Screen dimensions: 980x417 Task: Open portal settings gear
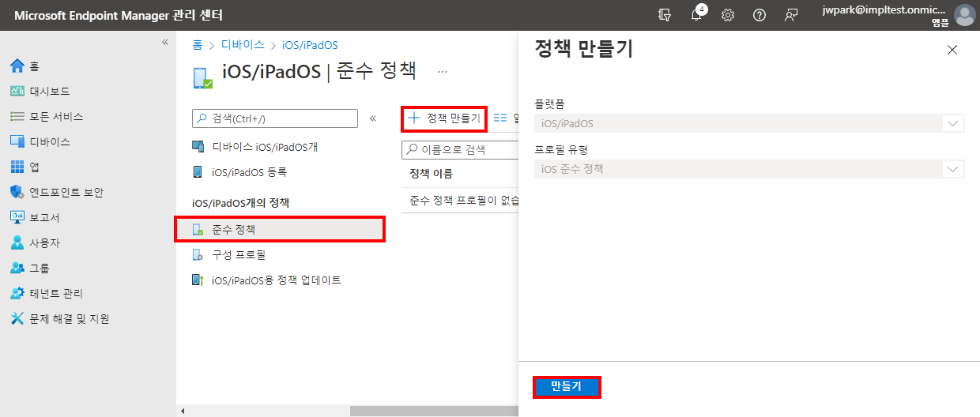point(728,15)
